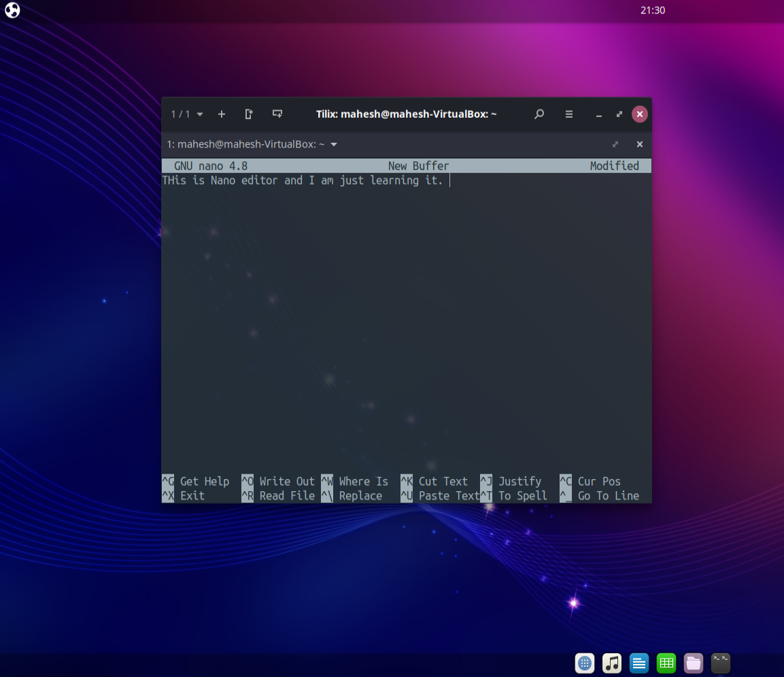The image size is (784, 677).
Task: Launch the music player from dock
Action: point(611,663)
